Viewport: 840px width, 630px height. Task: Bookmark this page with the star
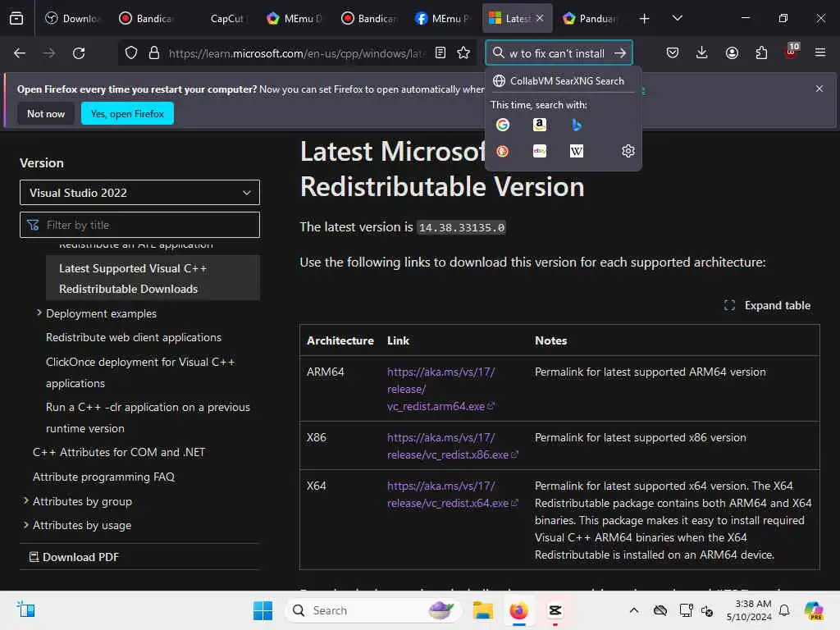(x=463, y=53)
